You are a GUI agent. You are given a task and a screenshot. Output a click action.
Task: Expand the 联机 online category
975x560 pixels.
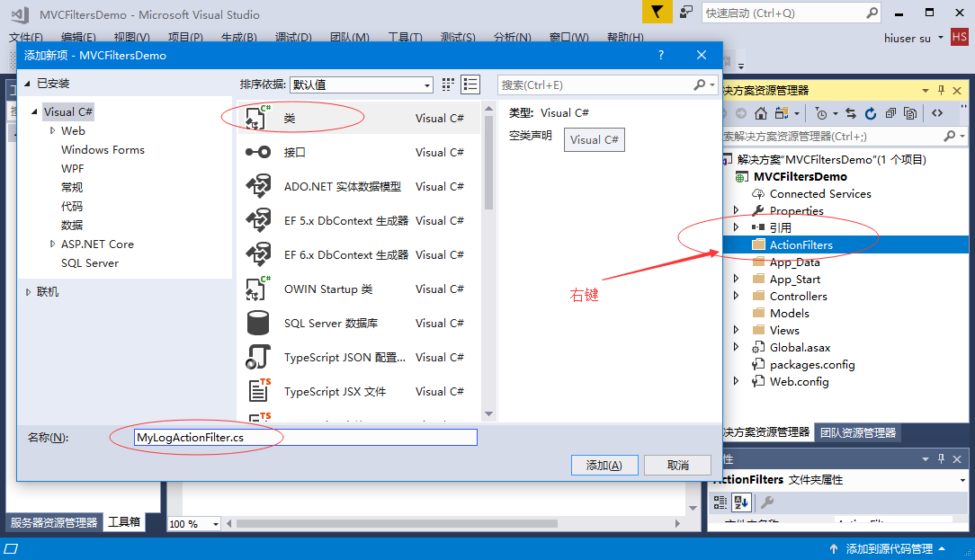29,292
